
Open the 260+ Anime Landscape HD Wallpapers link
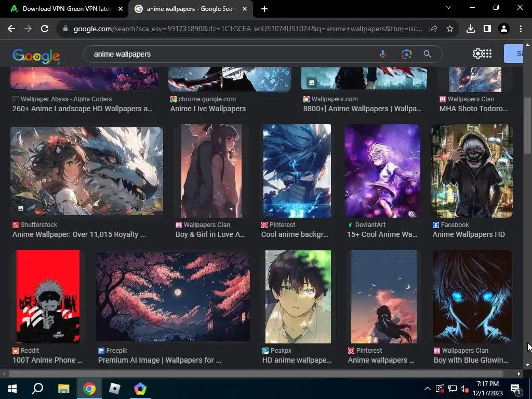point(83,109)
